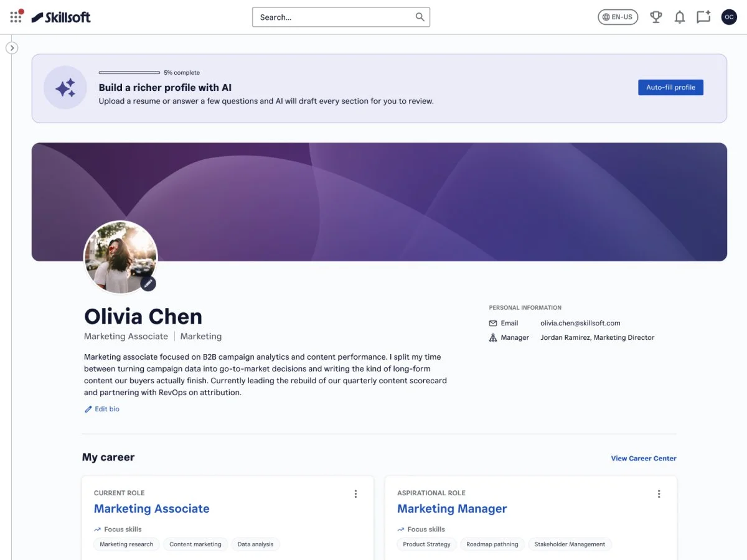Click the Build a richer profile heading
The height and width of the screenshot is (560, 747).
(165, 88)
